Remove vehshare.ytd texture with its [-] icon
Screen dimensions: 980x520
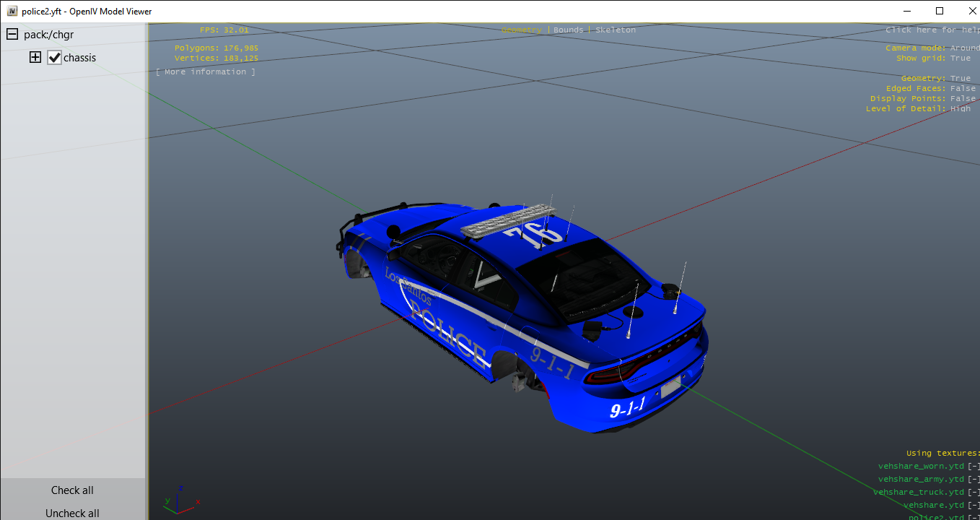(x=974, y=506)
